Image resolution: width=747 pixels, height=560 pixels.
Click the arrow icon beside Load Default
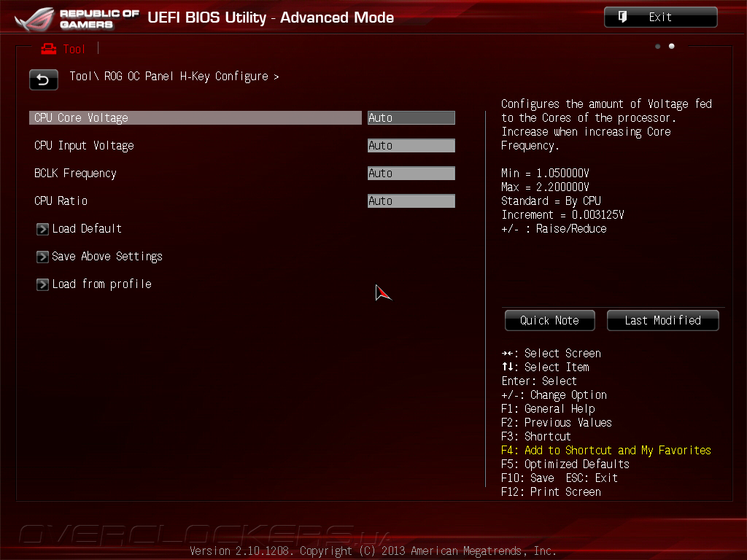(x=42, y=229)
